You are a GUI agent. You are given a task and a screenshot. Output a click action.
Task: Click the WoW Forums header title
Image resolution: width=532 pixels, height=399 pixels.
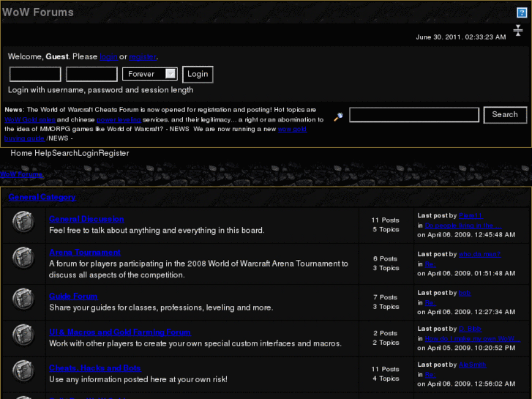(x=38, y=12)
